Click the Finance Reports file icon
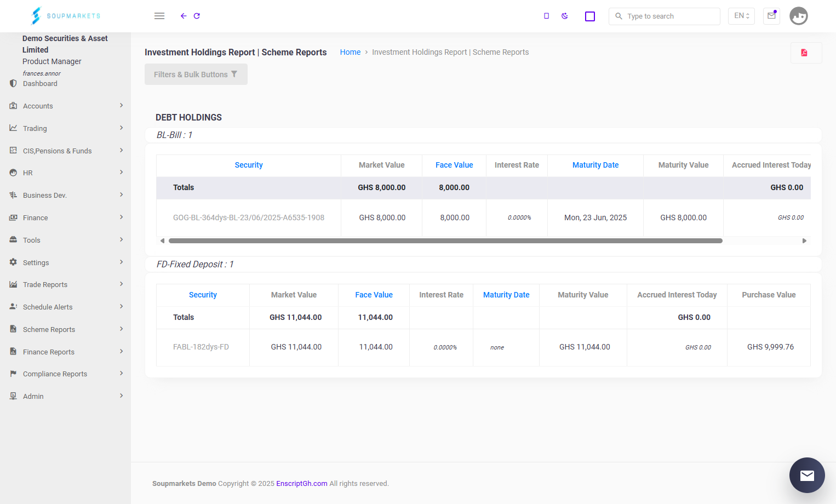The height and width of the screenshot is (504, 836). (13, 352)
